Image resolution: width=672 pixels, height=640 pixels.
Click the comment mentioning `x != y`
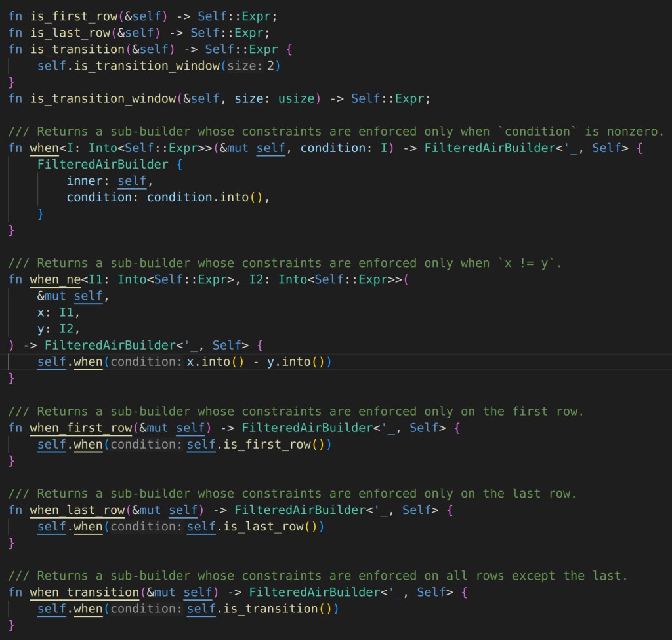(x=285, y=263)
